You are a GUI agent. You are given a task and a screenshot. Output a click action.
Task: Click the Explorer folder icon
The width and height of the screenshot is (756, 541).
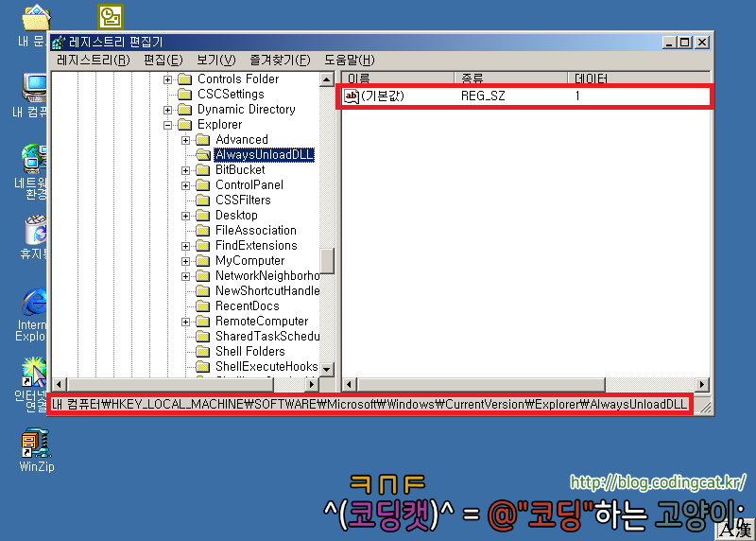coord(185,125)
